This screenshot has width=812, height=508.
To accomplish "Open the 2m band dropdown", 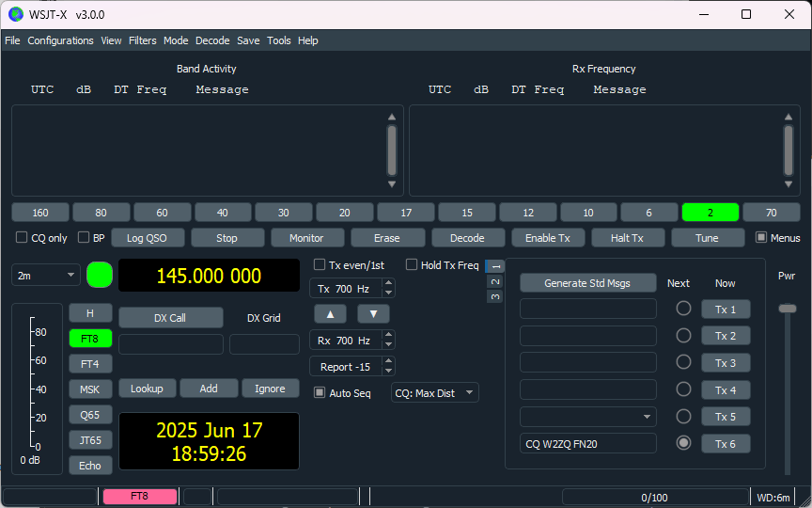I will 46,276.
